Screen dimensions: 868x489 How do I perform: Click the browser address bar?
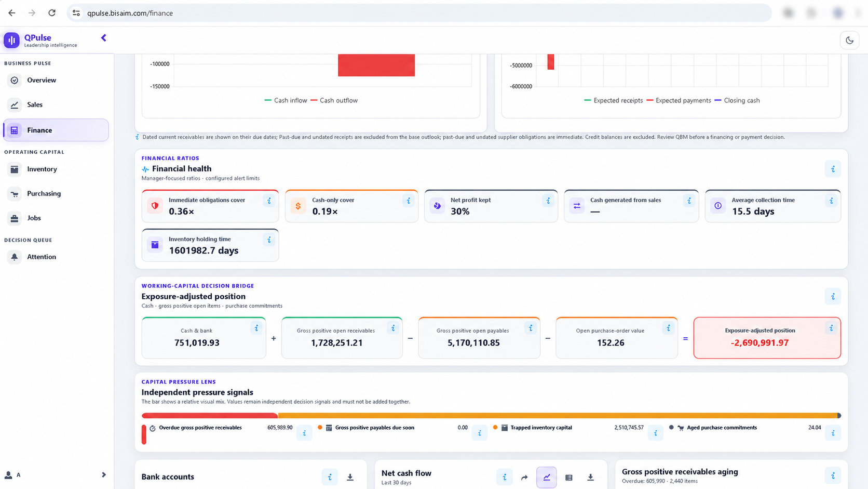[419, 13]
